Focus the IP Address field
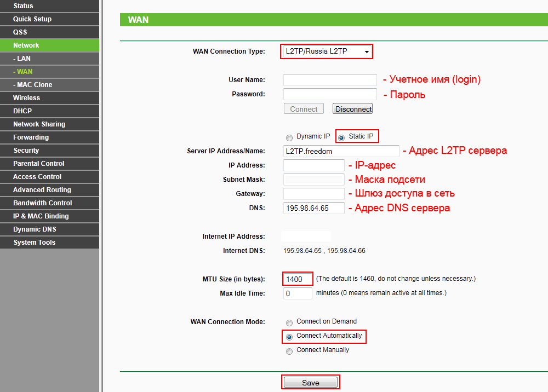Screen dimensions: 548x392 pos(314,165)
